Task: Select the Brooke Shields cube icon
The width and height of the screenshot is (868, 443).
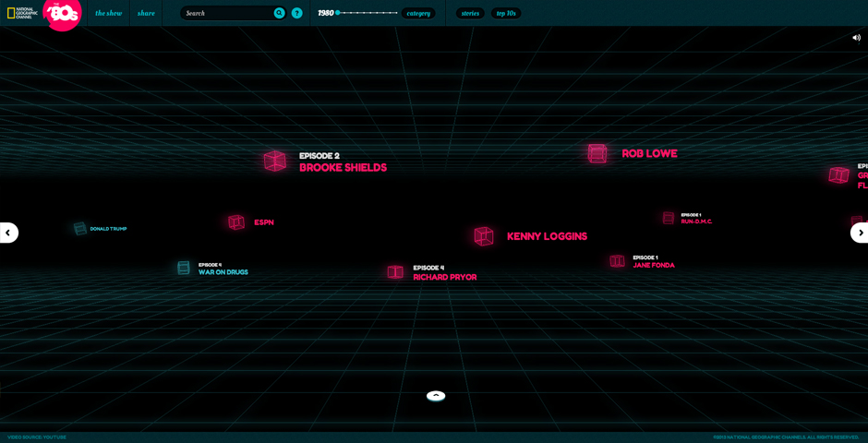Action: click(x=274, y=161)
